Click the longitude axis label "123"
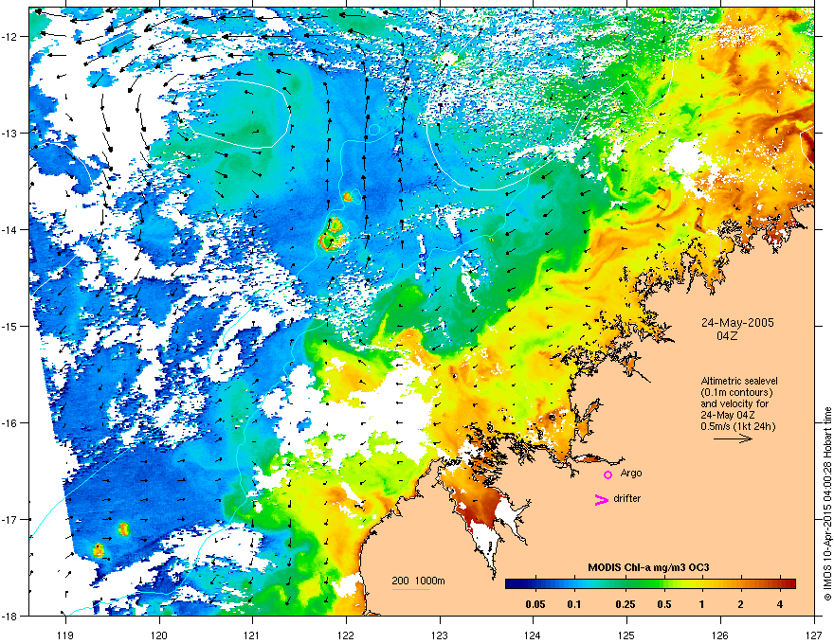 tap(440, 635)
